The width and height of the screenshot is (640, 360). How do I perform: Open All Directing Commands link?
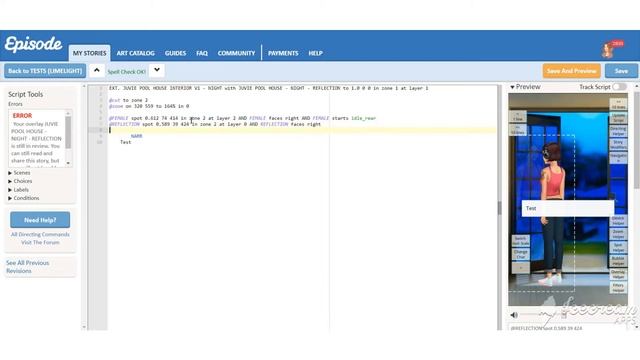[x=40, y=234]
